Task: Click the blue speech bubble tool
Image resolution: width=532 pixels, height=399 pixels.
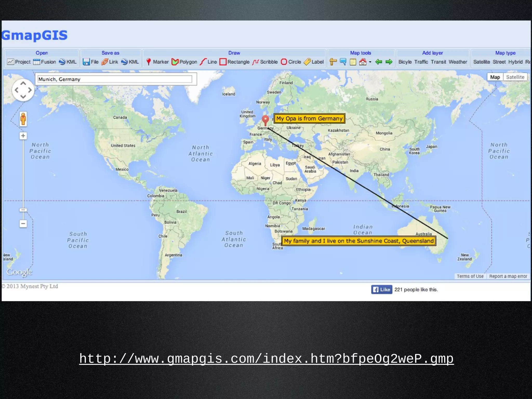Action: 343,62
